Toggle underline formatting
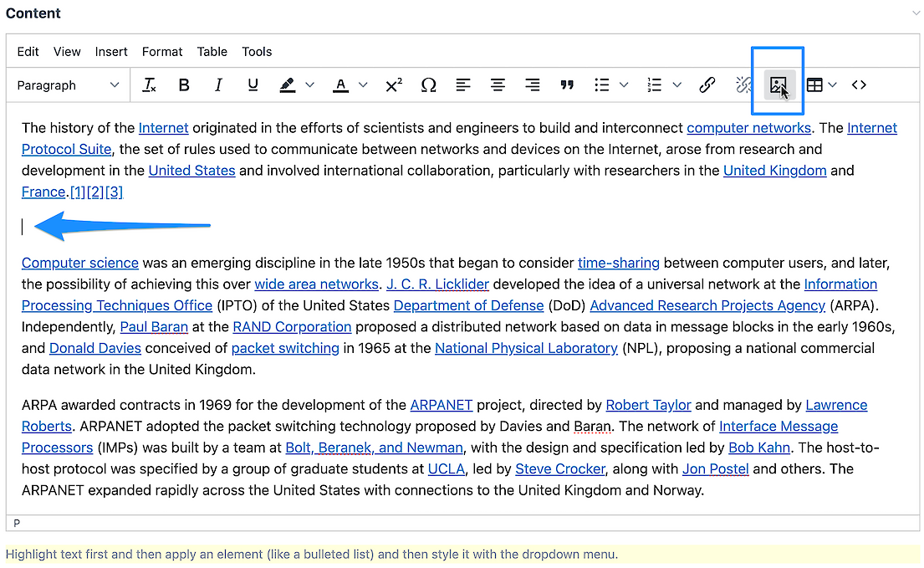This screenshot has width=924, height=568. coord(253,85)
